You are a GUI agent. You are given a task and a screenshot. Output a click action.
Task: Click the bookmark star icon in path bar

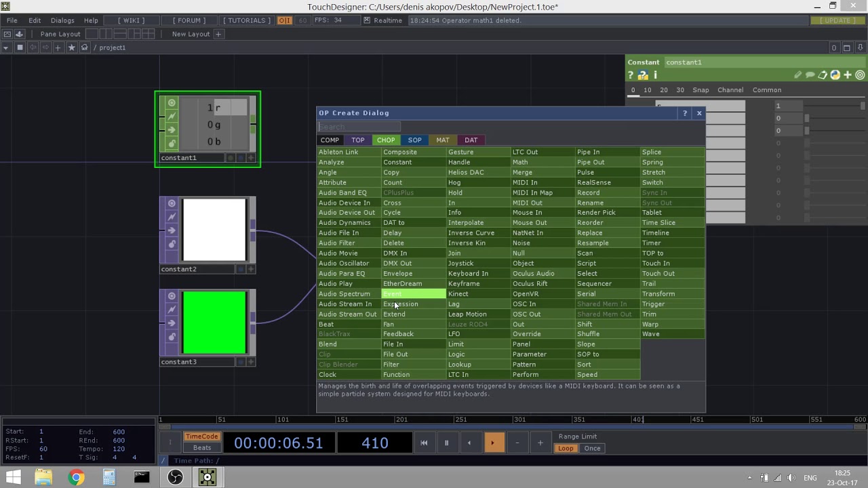click(71, 47)
